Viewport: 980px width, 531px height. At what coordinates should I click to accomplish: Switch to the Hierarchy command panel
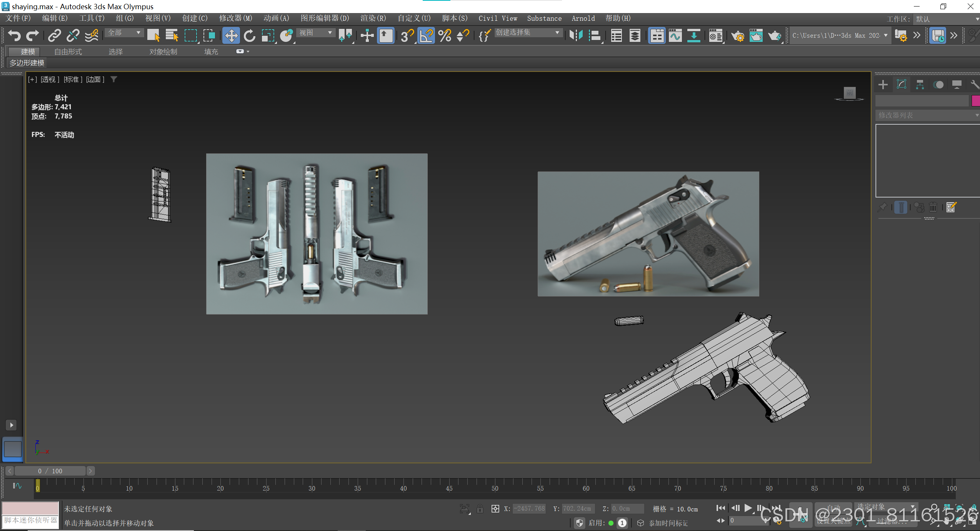coord(920,85)
